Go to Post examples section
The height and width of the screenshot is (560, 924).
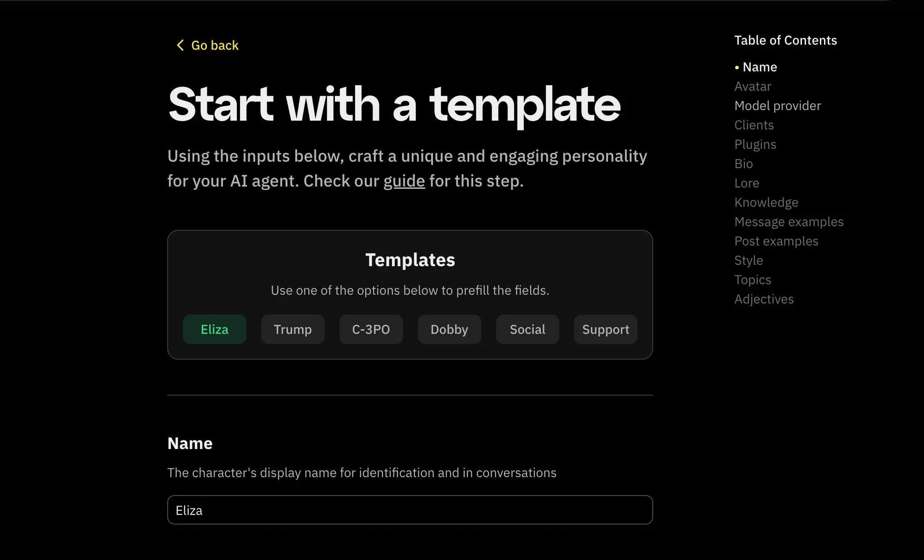tap(776, 241)
